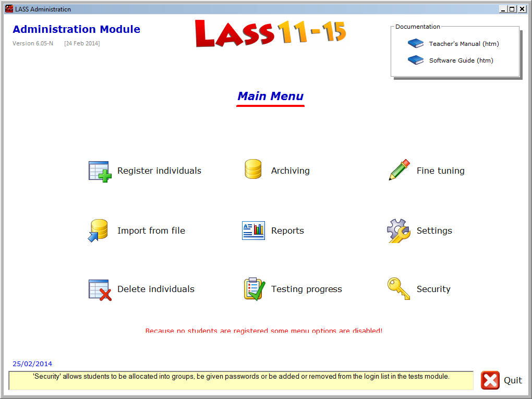532x399 pixels.
Task: Click the Reports chart document icon
Action: tap(253, 231)
